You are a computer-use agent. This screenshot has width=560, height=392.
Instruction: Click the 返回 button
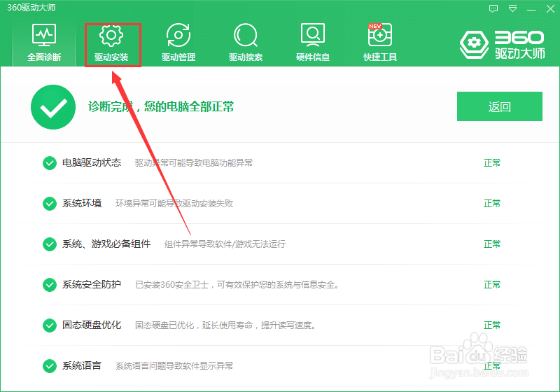pos(500,106)
